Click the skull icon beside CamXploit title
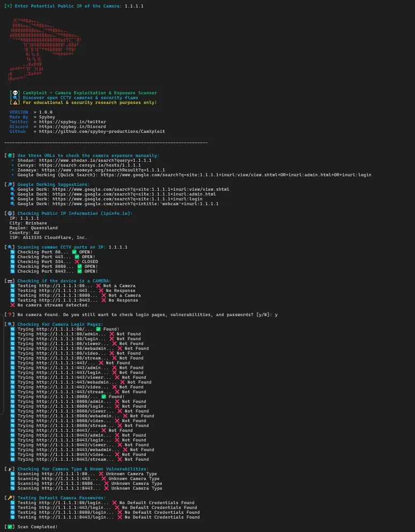The width and height of the screenshot is (415, 532). [14, 93]
